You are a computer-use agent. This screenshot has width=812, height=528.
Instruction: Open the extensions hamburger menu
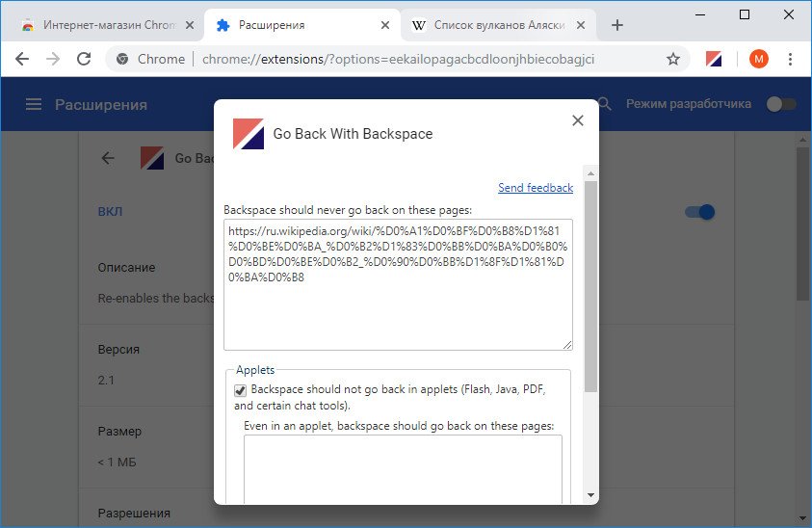click(x=34, y=104)
